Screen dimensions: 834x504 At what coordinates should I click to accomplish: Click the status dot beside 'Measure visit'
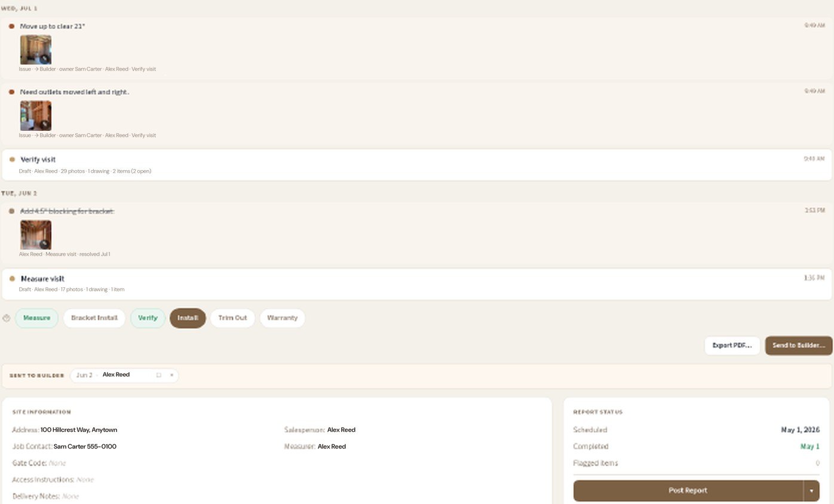[12, 279]
